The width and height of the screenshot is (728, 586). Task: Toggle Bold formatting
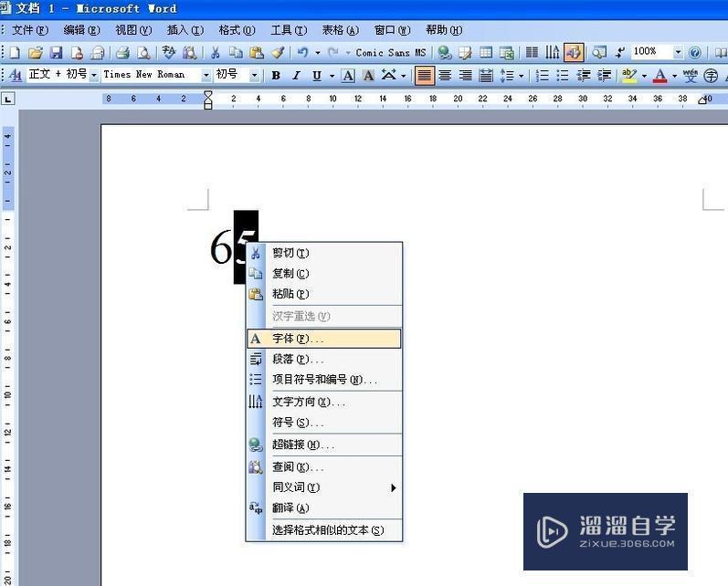276,75
